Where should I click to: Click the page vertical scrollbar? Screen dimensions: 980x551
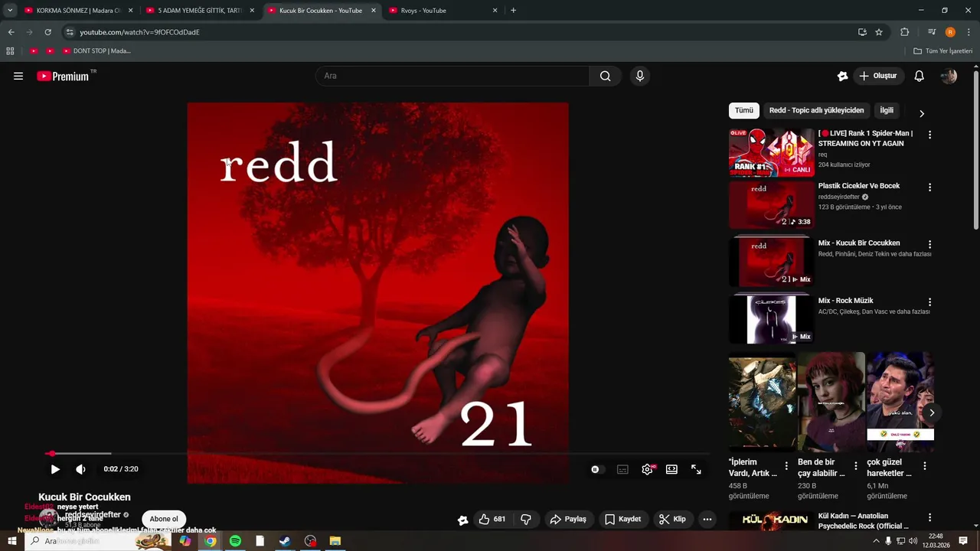click(975, 149)
